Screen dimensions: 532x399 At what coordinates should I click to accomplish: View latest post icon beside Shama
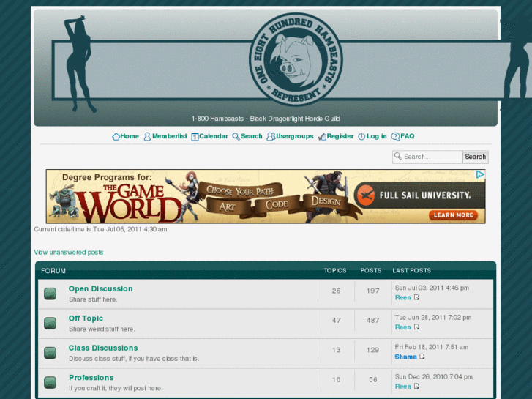coord(422,357)
